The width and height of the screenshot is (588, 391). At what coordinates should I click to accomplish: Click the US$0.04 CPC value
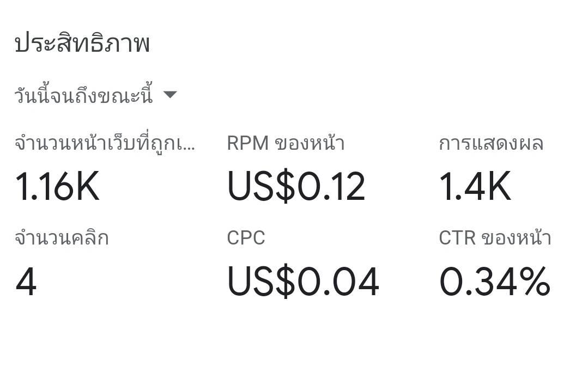pos(303,281)
